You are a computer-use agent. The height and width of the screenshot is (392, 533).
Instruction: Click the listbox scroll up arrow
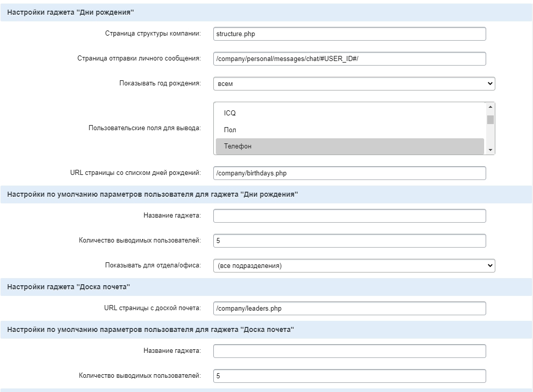[490, 107]
